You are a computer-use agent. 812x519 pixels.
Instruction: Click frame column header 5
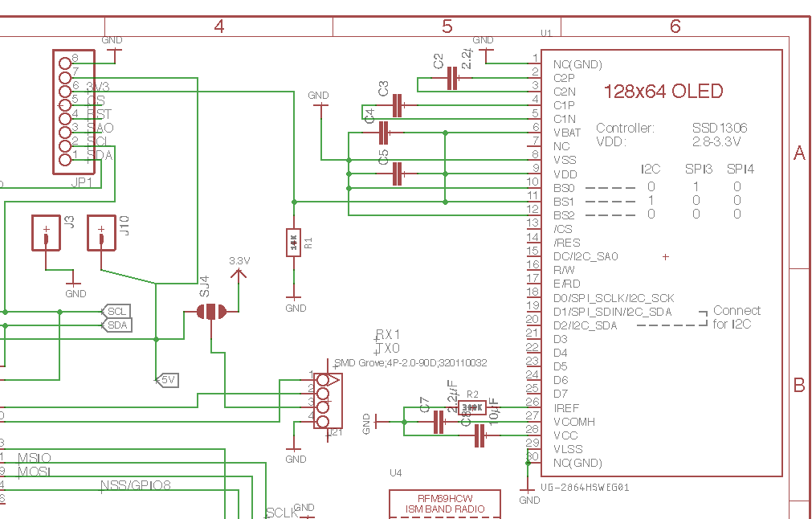[x=447, y=27]
